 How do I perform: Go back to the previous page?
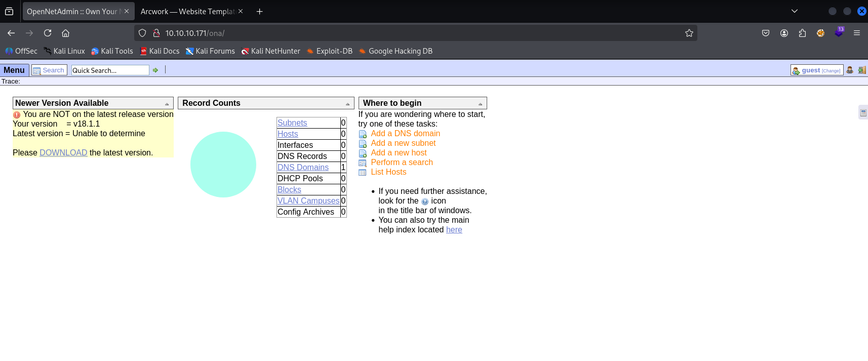click(11, 33)
